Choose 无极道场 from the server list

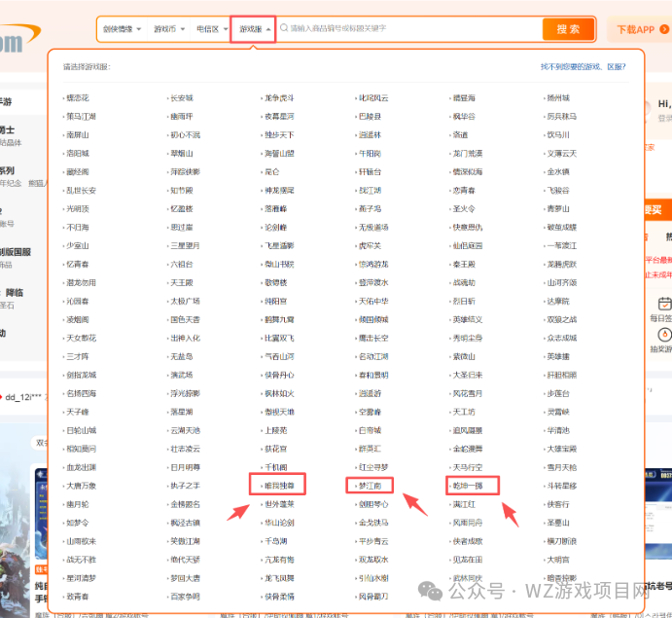point(373,228)
